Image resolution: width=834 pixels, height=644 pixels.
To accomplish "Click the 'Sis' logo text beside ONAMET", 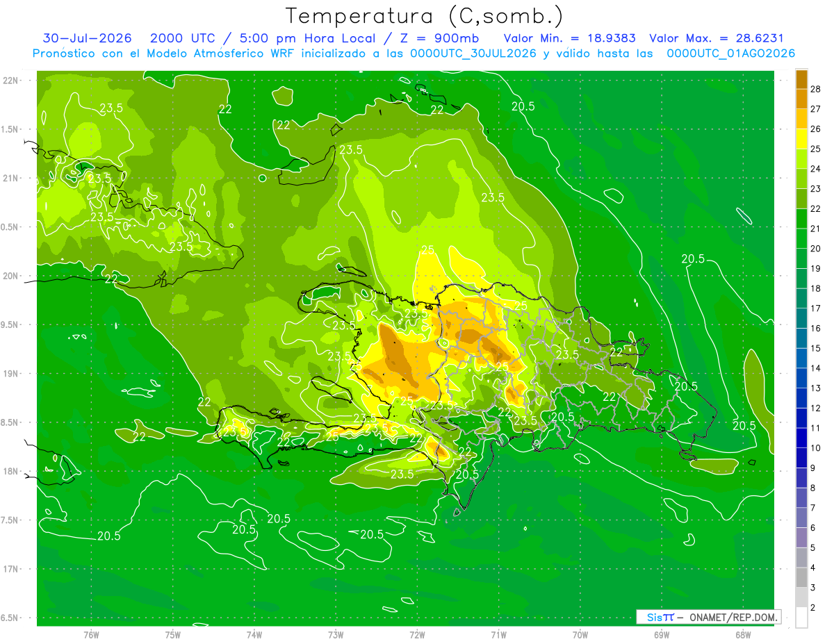I will point(654,617).
